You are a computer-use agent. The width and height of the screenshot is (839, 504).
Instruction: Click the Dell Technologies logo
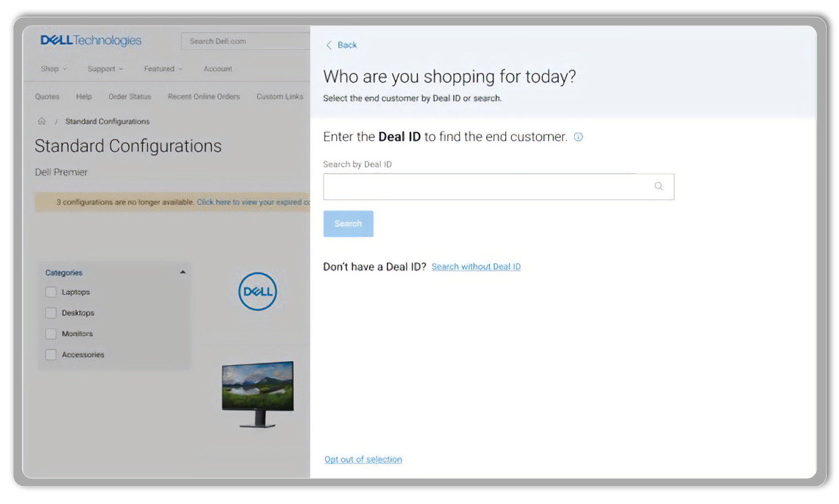[x=90, y=41]
